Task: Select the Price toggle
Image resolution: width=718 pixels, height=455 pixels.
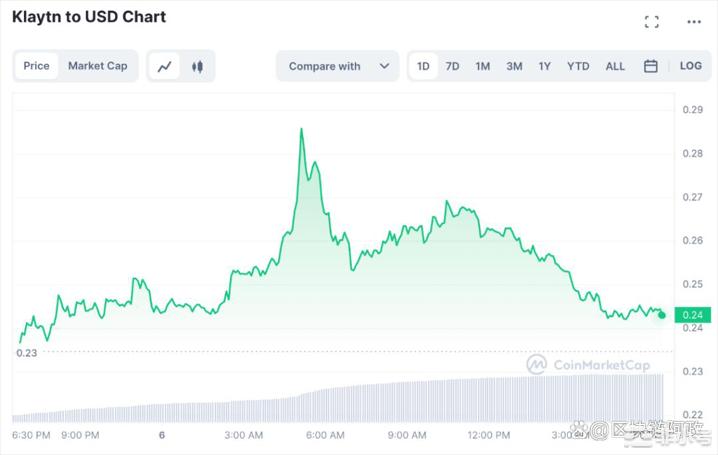Action: click(x=37, y=67)
